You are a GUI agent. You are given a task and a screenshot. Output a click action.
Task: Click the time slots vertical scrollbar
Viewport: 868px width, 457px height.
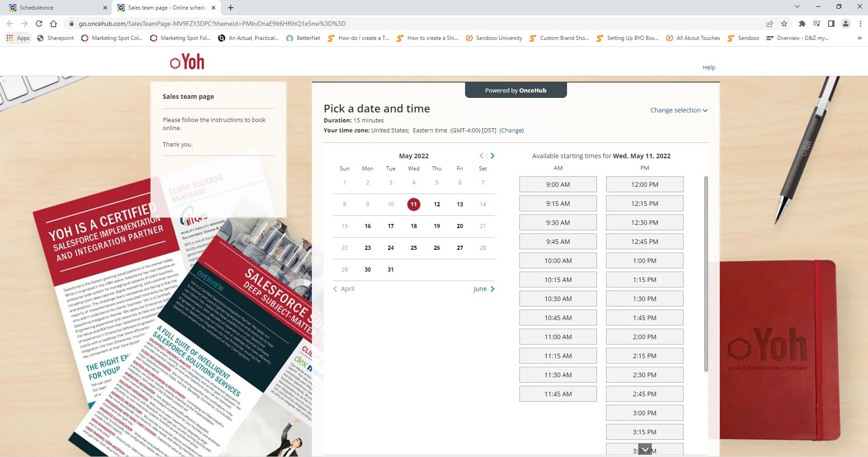click(706, 274)
